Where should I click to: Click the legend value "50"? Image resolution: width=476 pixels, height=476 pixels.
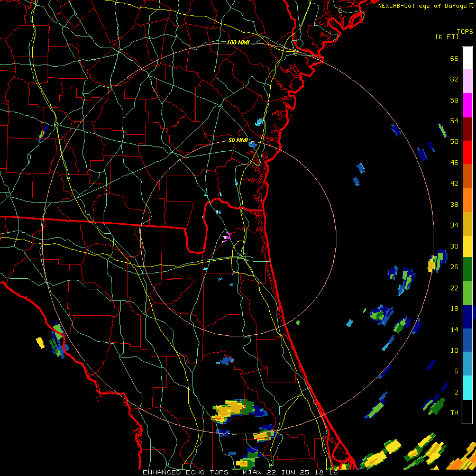point(454,142)
